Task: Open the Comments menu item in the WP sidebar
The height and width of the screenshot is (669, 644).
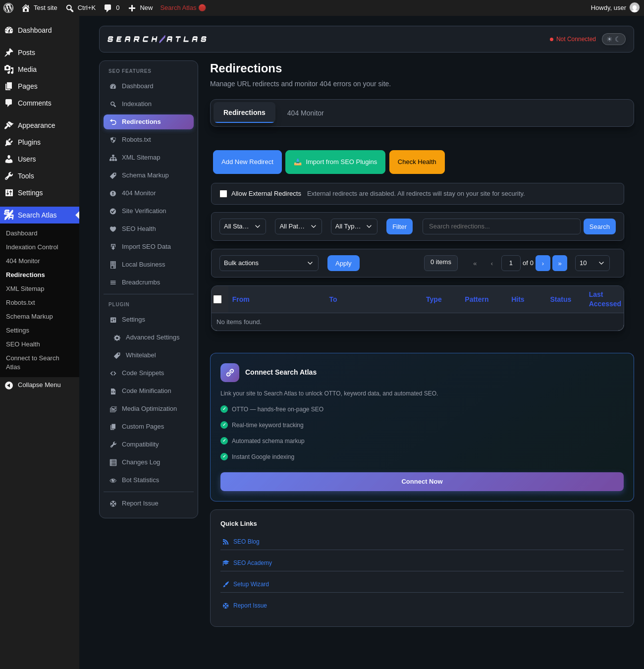Action: (x=40, y=103)
